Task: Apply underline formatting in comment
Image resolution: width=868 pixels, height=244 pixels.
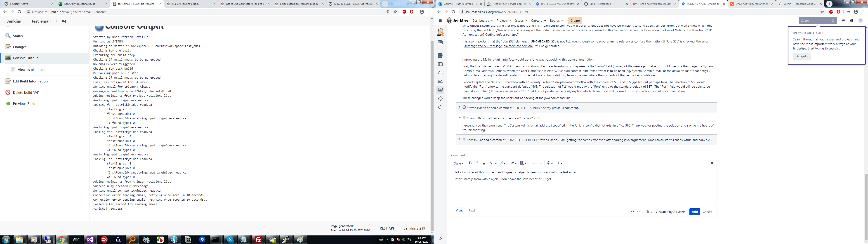Action: point(484,163)
